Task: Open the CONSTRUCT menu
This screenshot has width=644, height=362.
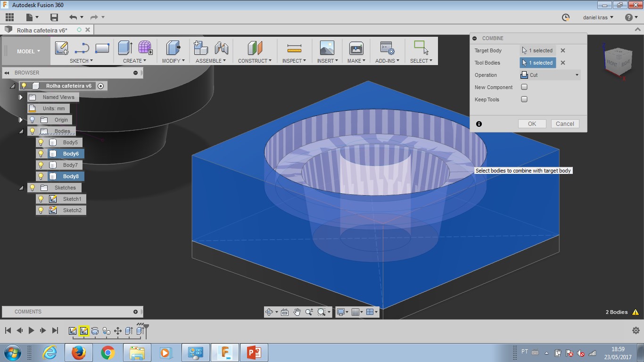Action: click(255, 61)
